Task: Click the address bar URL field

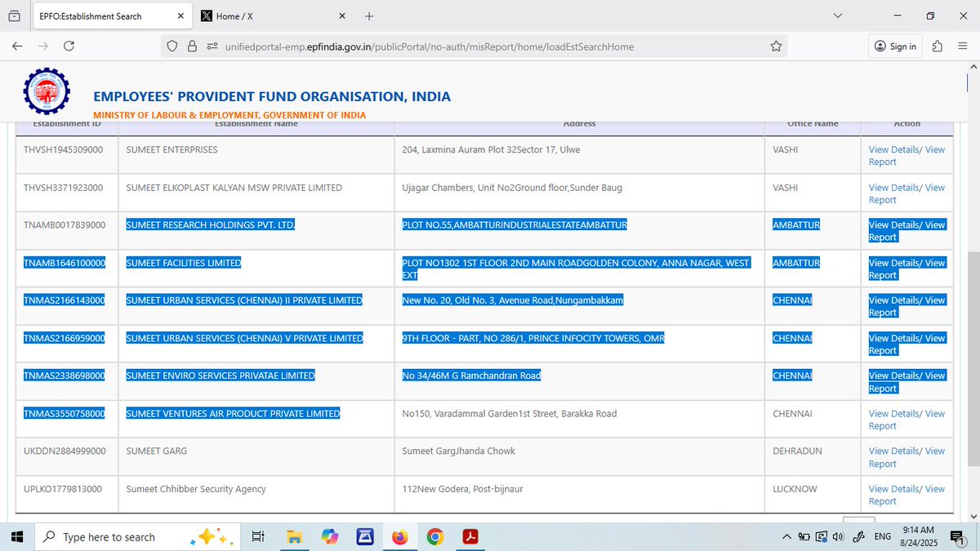Action: click(474, 47)
